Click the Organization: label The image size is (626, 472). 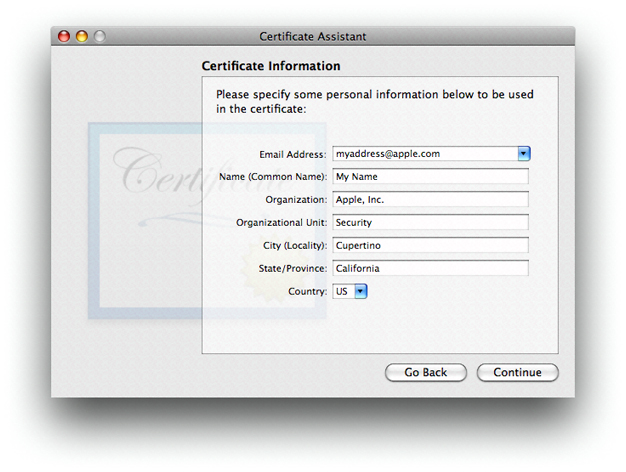coord(296,200)
